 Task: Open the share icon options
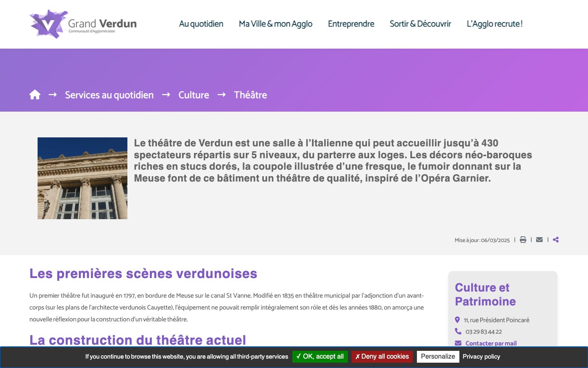(556, 240)
